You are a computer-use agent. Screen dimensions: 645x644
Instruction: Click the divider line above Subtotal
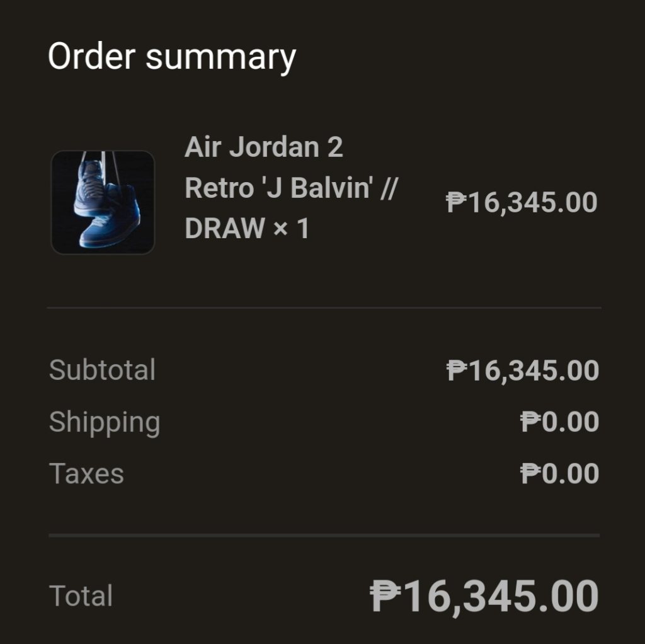(324, 308)
